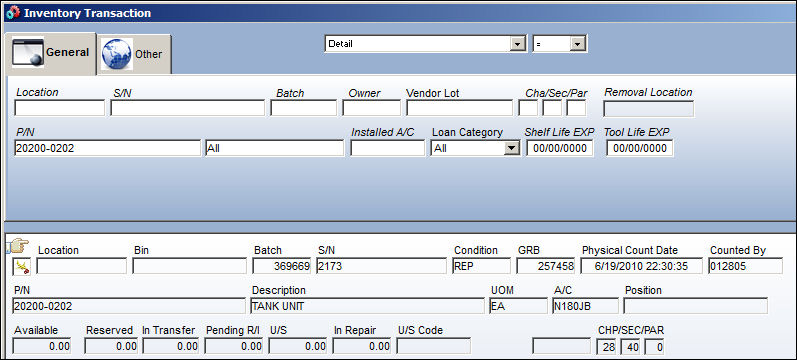Click the Tool Life EXP date field
Viewport: 797px width, 360px height.
(x=639, y=148)
